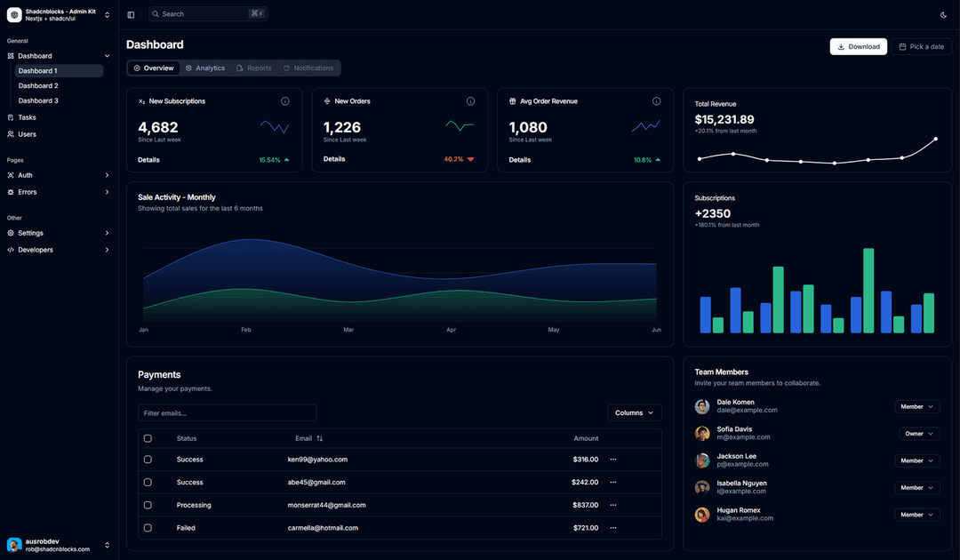Select all payment rows via header checkbox
This screenshot has width=960, height=560.
click(x=148, y=438)
